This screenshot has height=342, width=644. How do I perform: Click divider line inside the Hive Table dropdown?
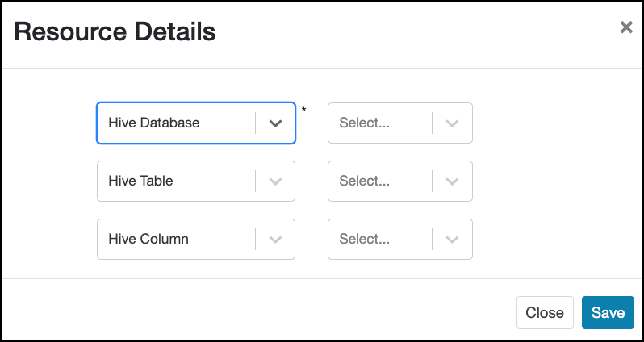[x=256, y=181]
